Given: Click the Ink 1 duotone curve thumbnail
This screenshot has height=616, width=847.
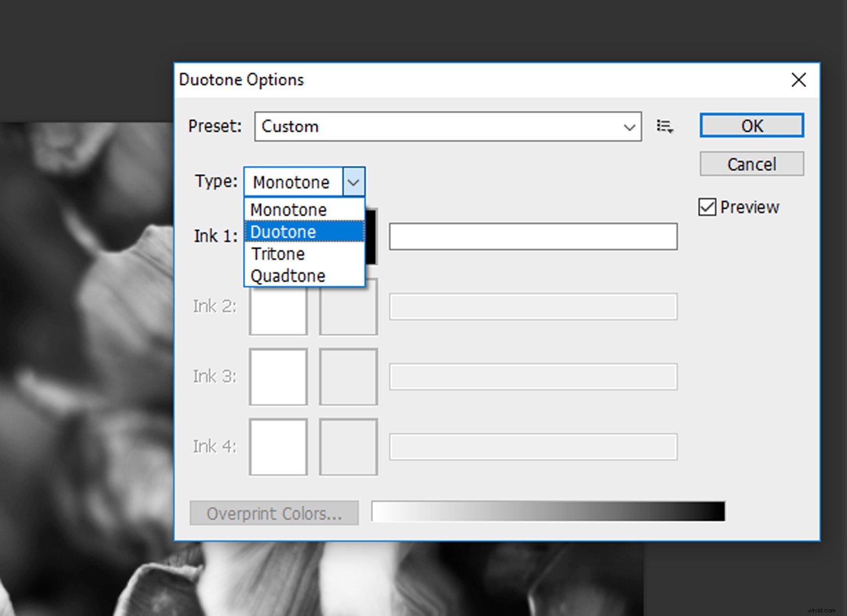Looking at the screenshot, I should (278, 237).
